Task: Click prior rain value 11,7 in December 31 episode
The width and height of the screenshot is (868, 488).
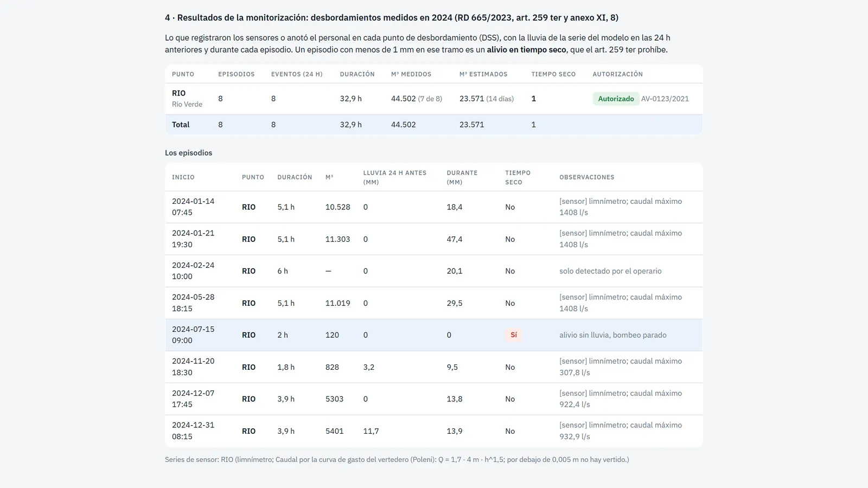Action: tap(371, 431)
